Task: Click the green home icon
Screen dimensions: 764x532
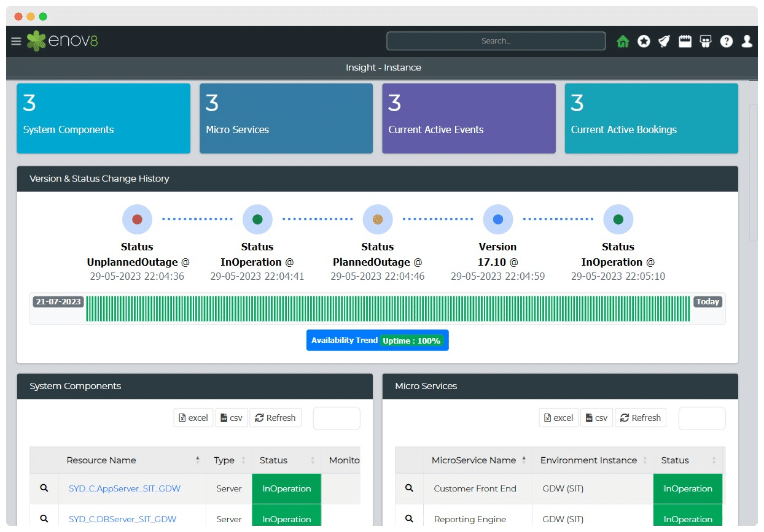Action: click(623, 41)
